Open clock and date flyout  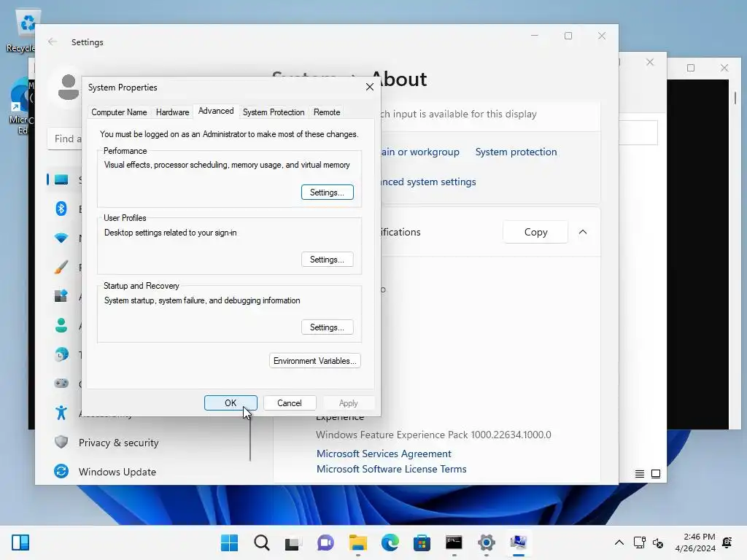point(695,542)
